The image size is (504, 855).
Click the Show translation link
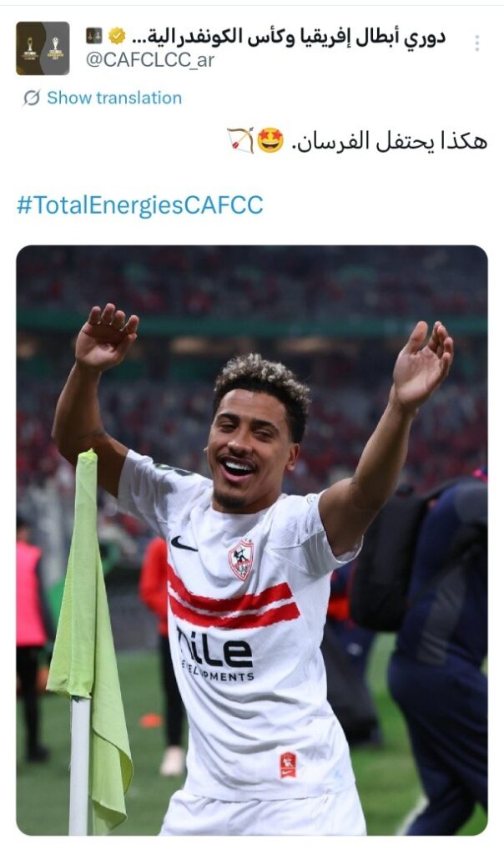[114, 98]
